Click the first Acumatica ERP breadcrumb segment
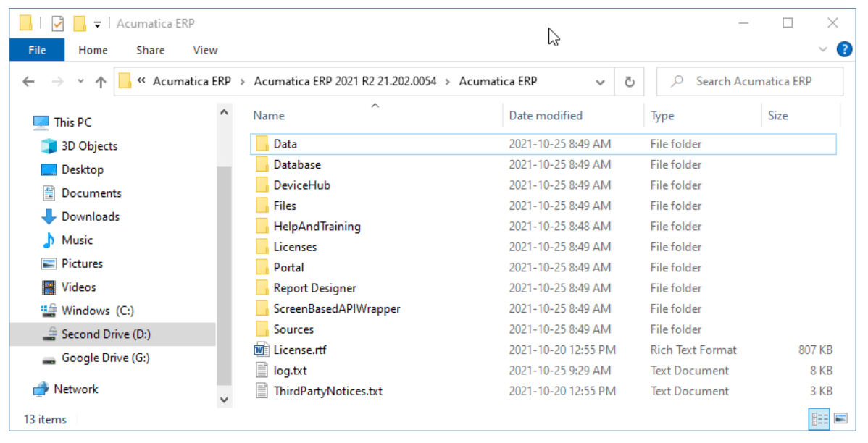 tap(191, 81)
